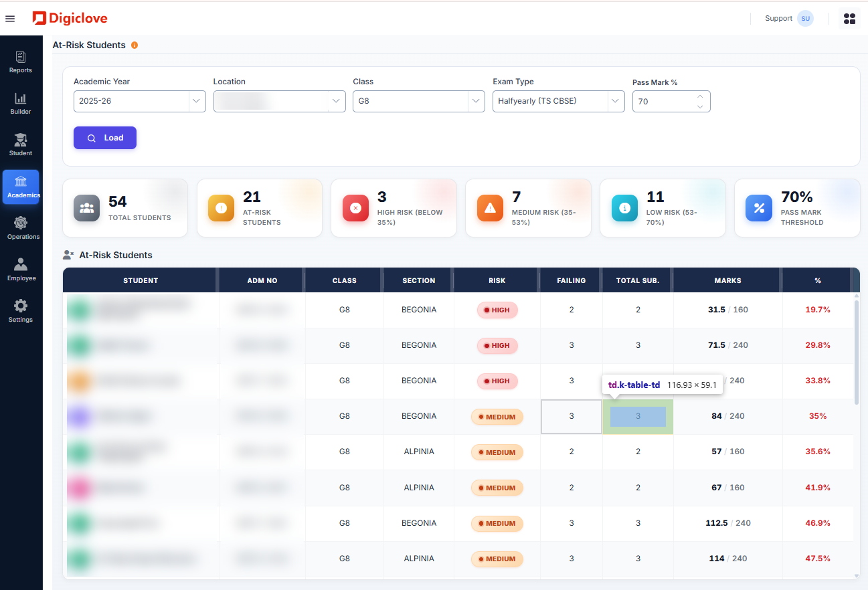The width and height of the screenshot is (868, 590).
Task: Sort table by the MARKS column header
Action: coord(727,280)
